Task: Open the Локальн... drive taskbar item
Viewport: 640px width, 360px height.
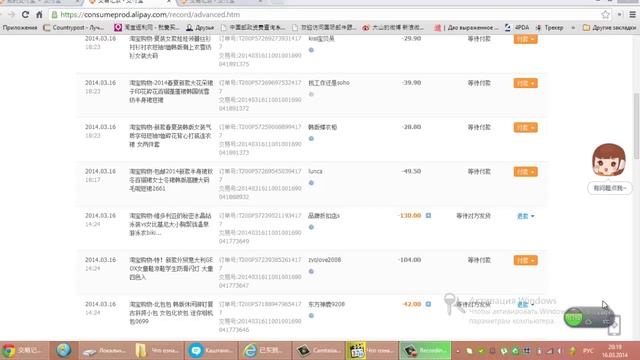Action: pyautogui.click(x=104, y=351)
